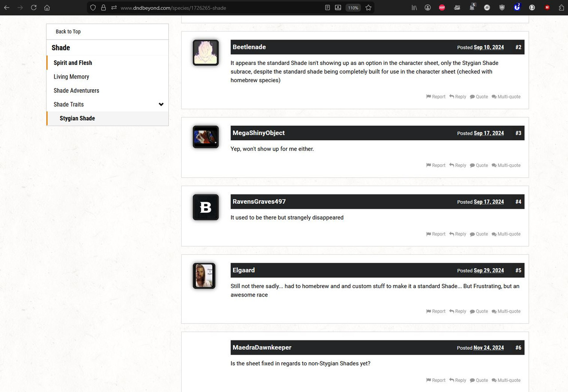Report Beetlenade's comment
The image size is (568, 392).
click(436, 97)
